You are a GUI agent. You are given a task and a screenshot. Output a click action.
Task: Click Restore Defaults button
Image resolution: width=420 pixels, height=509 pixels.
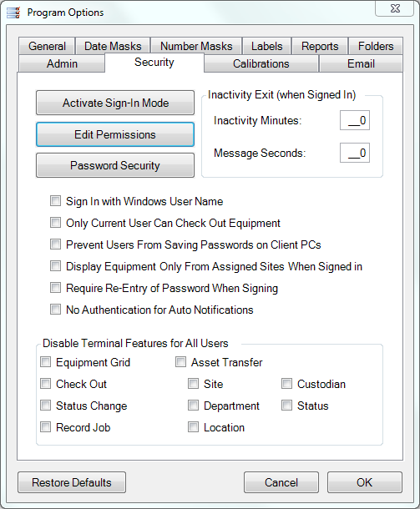tap(72, 482)
